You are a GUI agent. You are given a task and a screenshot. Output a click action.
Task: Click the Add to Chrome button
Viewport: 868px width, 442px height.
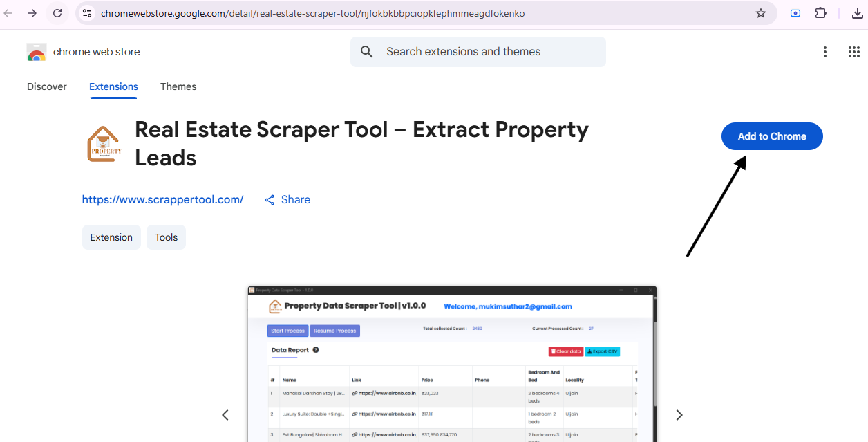pos(772,136)
